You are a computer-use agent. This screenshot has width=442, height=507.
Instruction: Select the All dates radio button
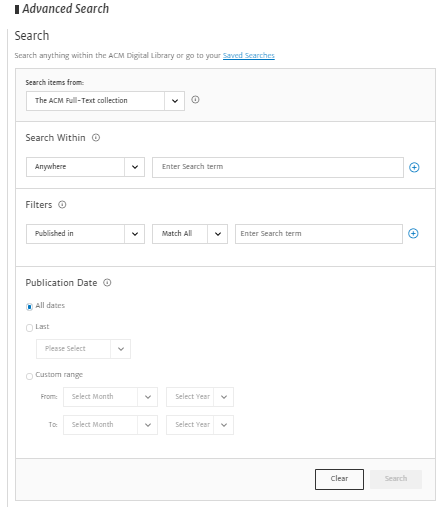[x=29, y=307]
